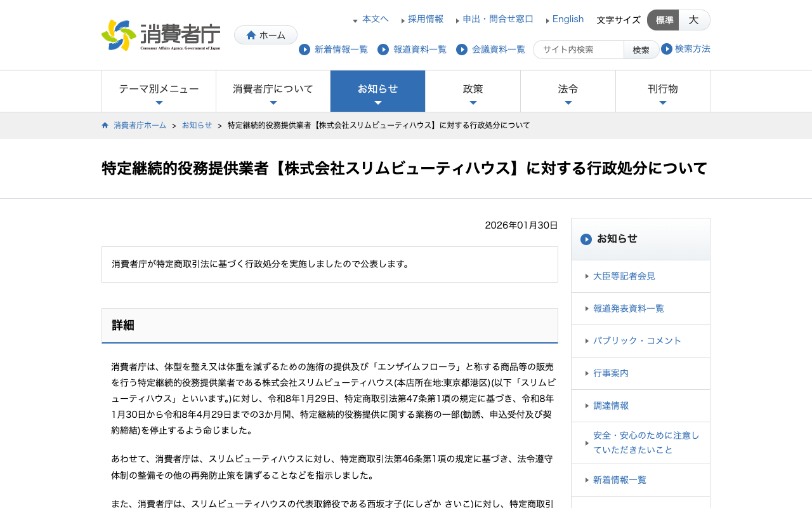The image size is (812, 508).
Task: Open 申出・問合せ窓口 link
Action: 498,19
